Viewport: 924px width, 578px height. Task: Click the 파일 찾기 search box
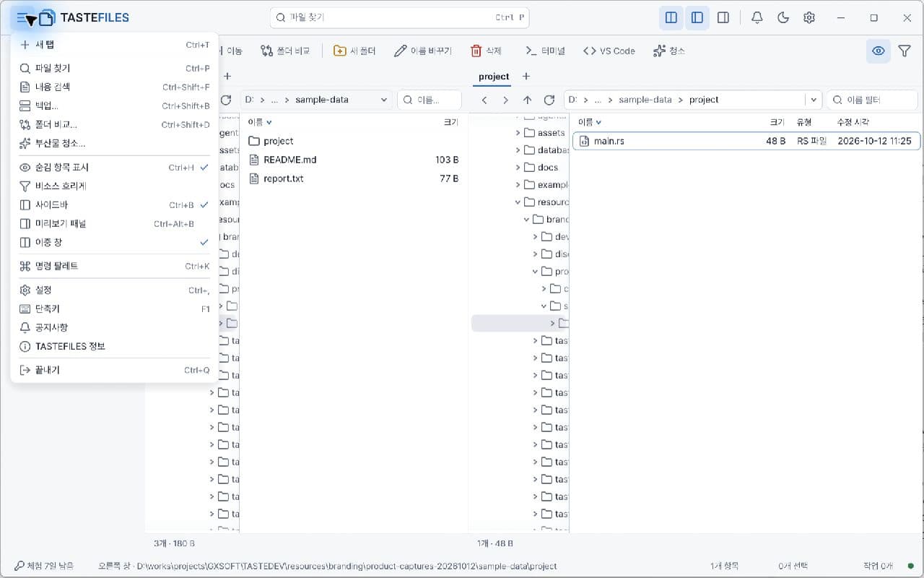tap(399, 17)
